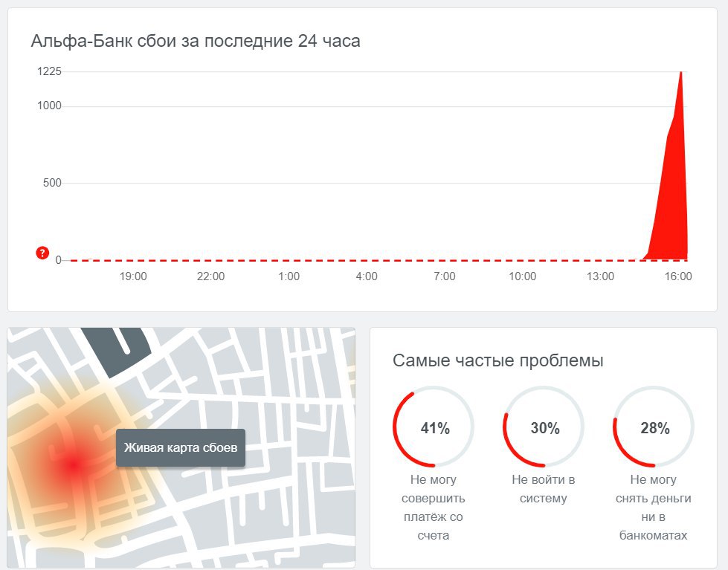Click the 500 value on the y-axis
The width and height of the screenshot is (728, 570).
coord(52,183)
